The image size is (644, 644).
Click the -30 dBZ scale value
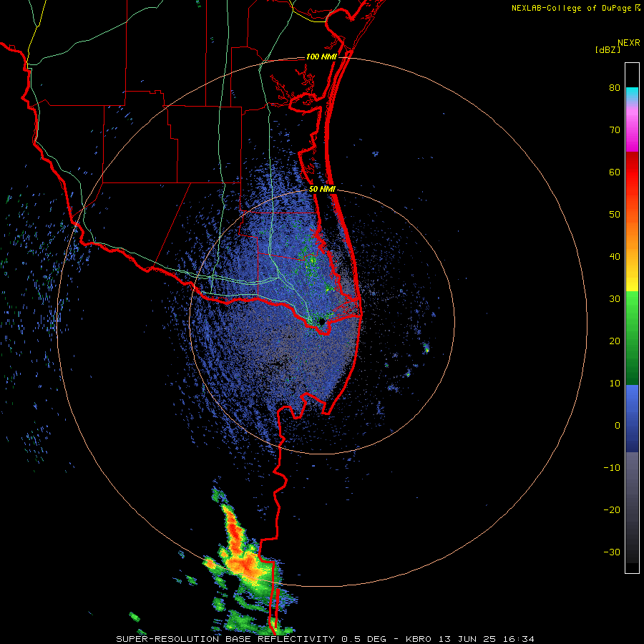point(612,552)
